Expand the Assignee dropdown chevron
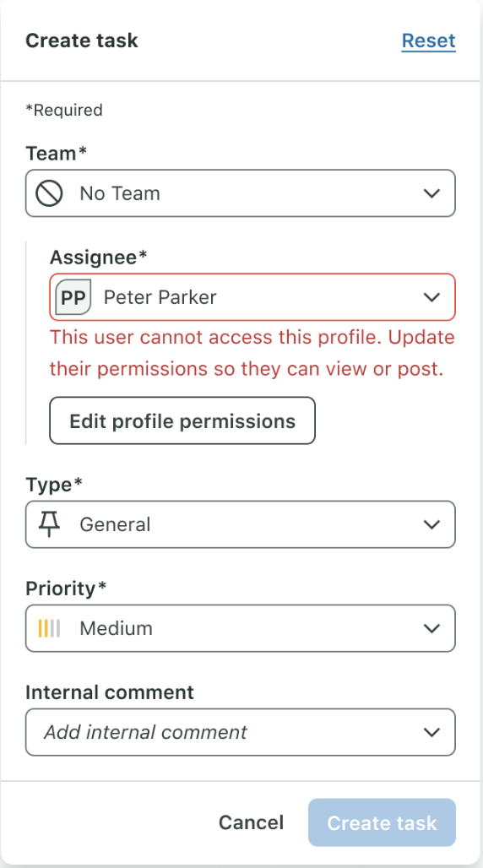Image resolution: width=483 pixels, height=868 pixels. click(431, 297)
